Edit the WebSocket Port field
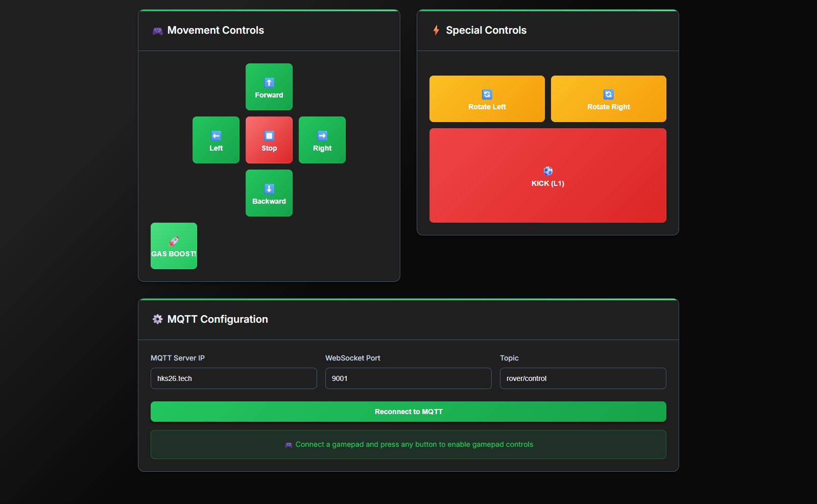 pos(408,378)
